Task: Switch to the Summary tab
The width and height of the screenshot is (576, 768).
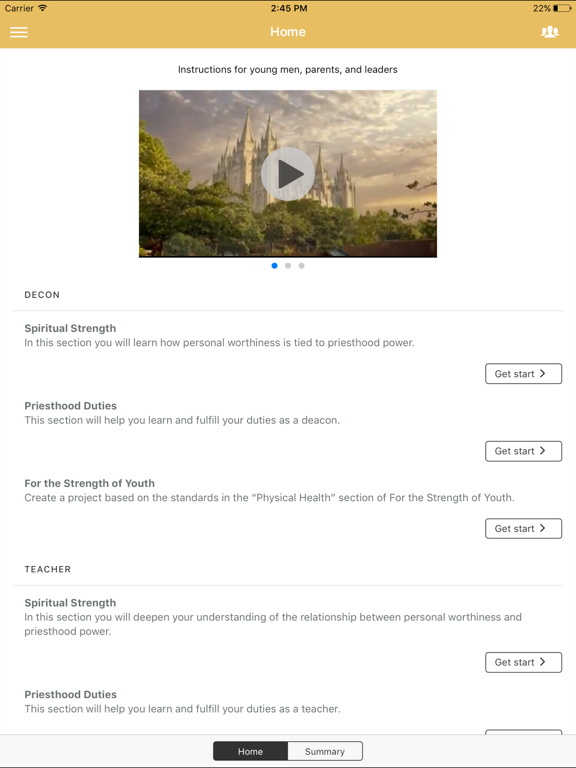Action: (x=325, y=751)
